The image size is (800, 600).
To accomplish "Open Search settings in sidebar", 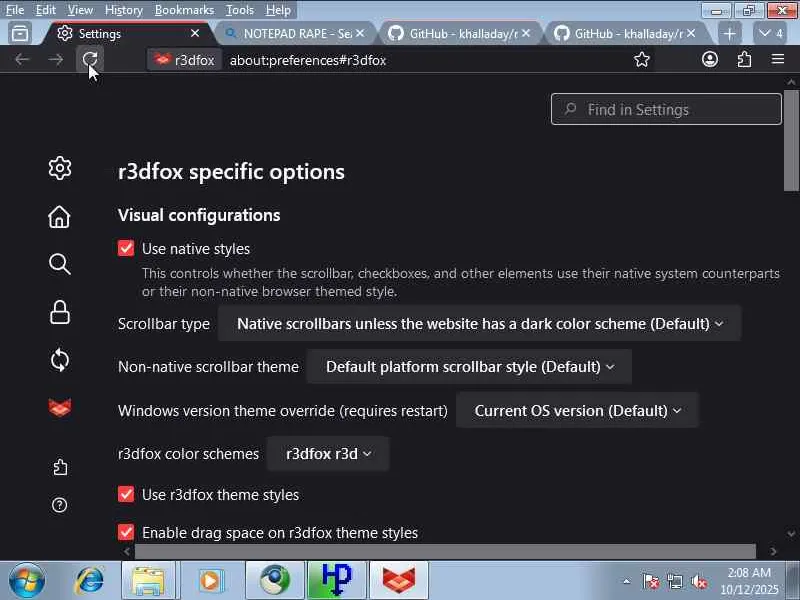I will (60, 264).
